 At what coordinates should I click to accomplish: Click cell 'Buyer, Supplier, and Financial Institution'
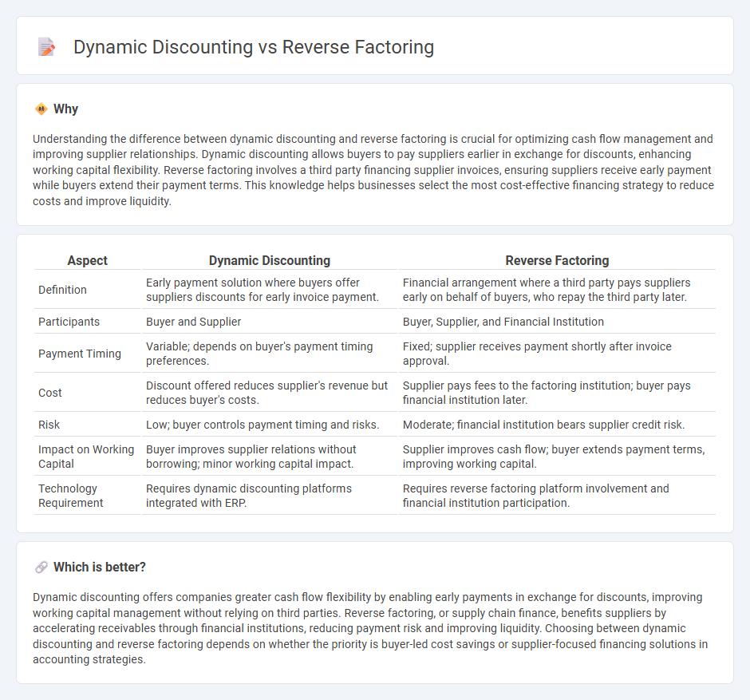pyautogui.click(x=557, y=322)
